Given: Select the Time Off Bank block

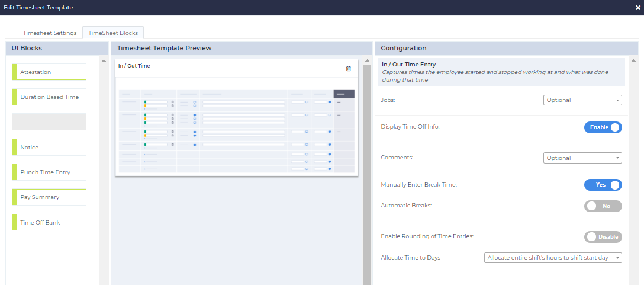Looking at the screenshot, I should 50,223.
